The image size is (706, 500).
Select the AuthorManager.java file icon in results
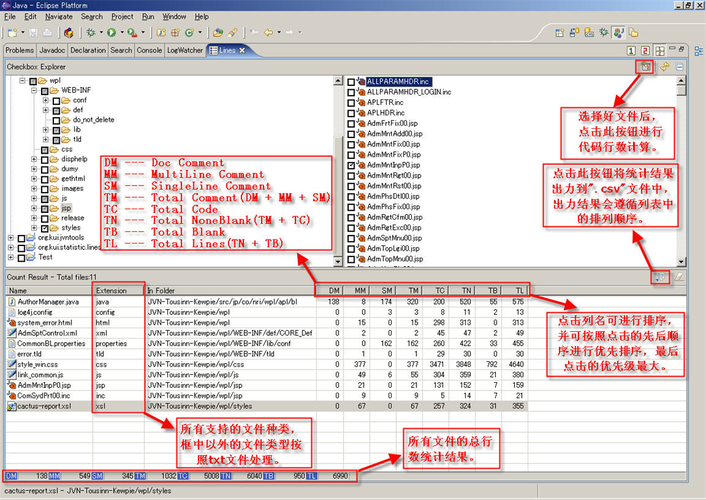tap(10, 301)
